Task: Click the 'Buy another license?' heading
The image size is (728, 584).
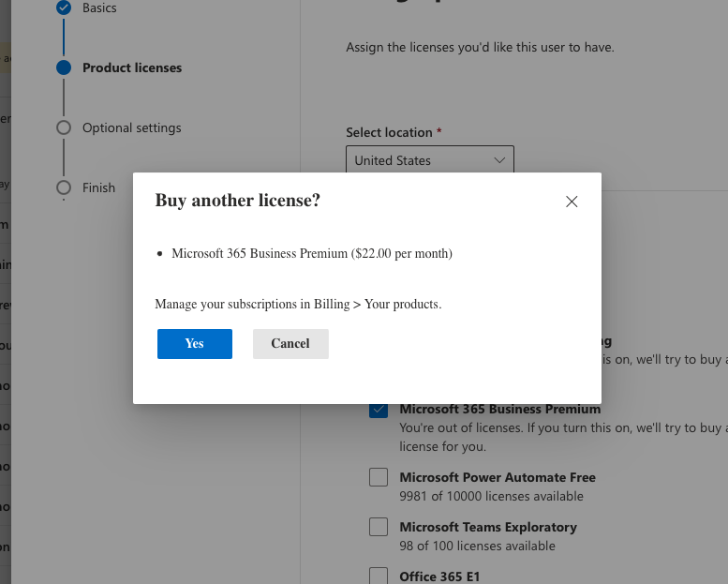Action: [238, 201]
